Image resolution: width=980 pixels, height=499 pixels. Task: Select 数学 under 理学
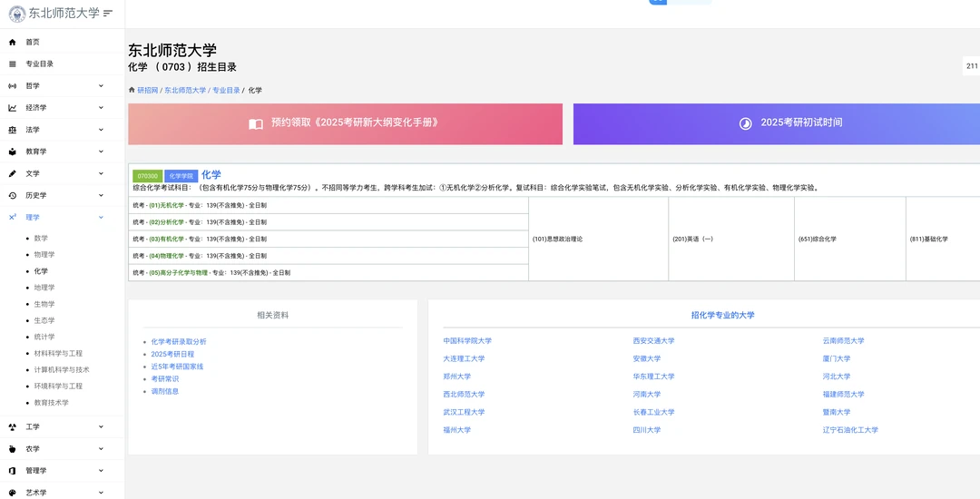(x=41, y=239)
